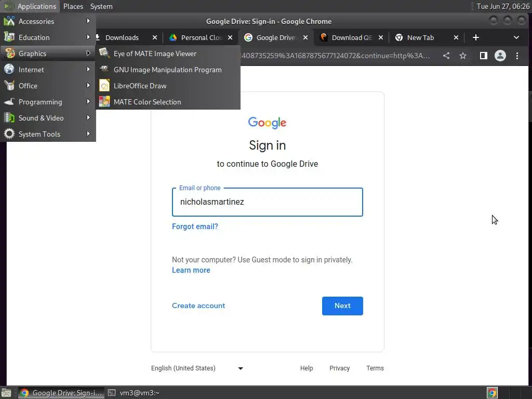Close the Downloads tab
This screenshot has height=399, width=532.
pyautogui.click(x=155, y=37)
